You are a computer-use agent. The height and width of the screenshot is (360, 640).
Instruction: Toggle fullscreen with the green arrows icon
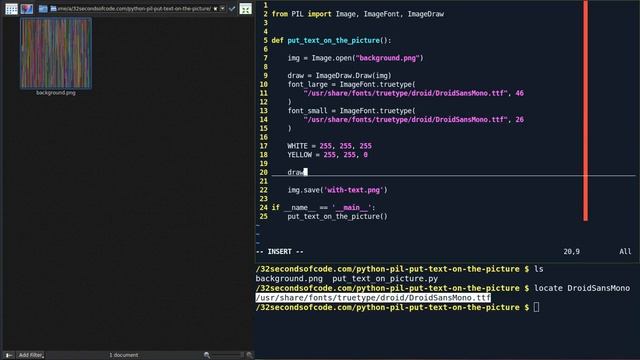coord(245,9)
